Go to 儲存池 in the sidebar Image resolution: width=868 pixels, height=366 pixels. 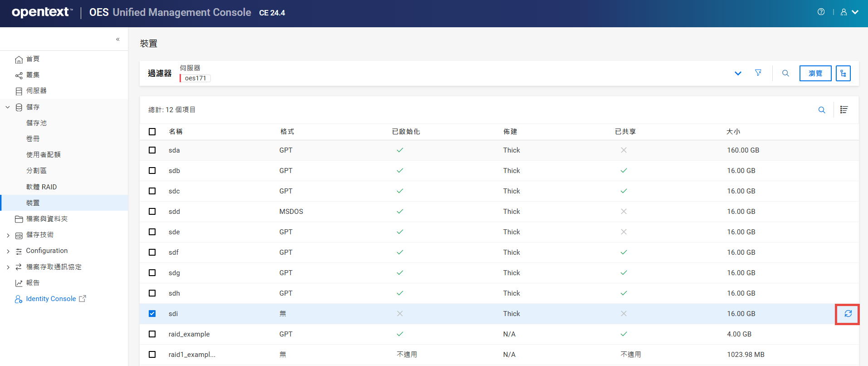36,123
